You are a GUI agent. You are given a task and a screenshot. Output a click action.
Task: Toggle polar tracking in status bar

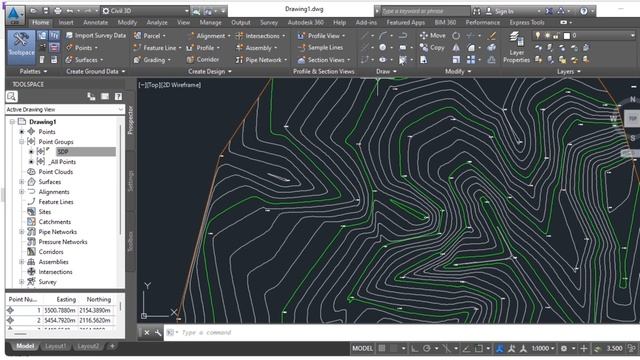(427, 348)
